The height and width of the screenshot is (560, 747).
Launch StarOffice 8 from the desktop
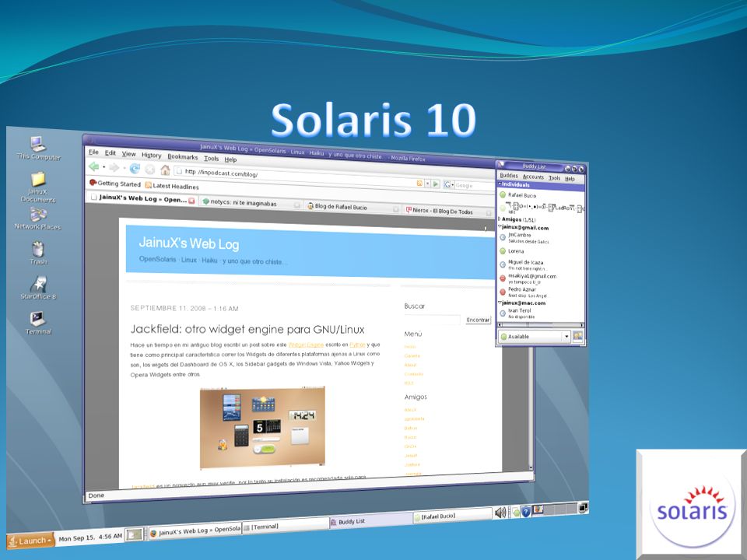click(x=38, y=288)
